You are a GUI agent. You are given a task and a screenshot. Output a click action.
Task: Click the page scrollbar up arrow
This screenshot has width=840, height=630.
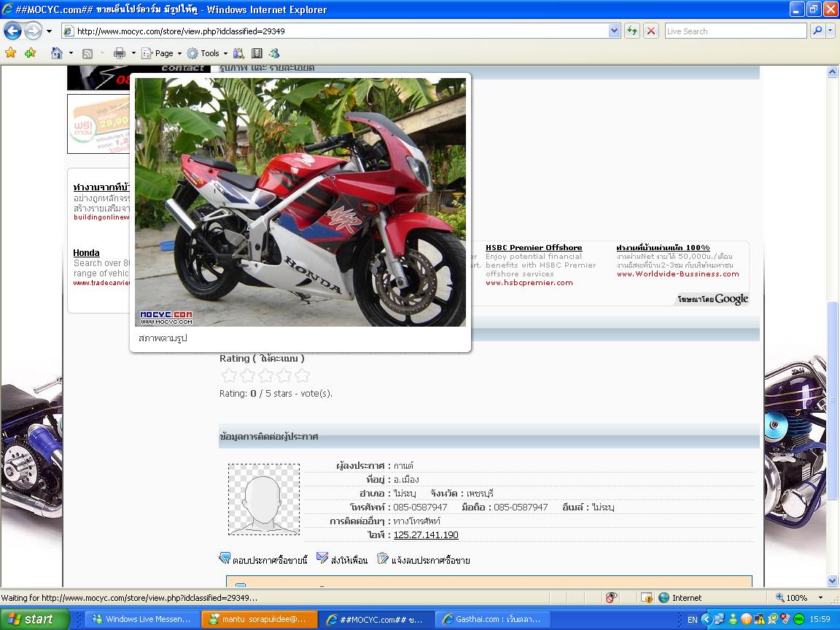832,71
